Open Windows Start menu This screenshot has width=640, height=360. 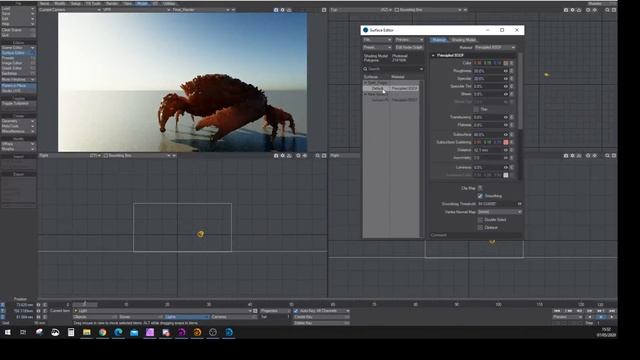pos(7,332)
